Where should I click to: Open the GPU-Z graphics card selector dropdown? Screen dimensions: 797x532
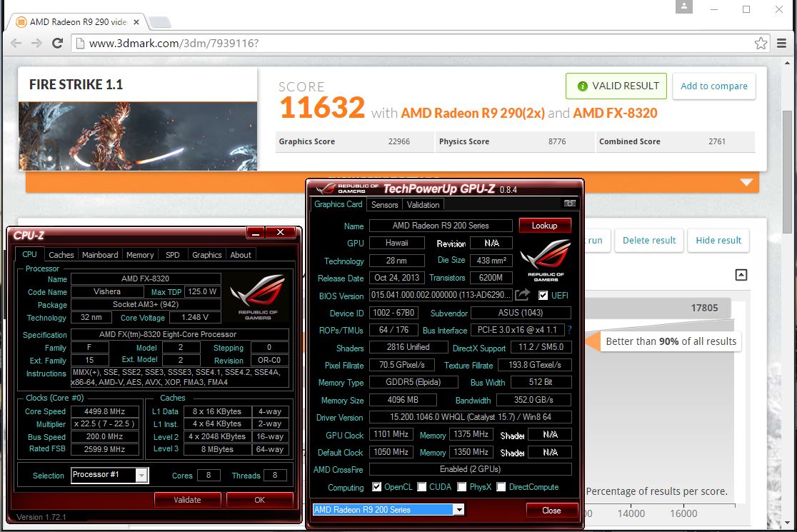(458, 509)
